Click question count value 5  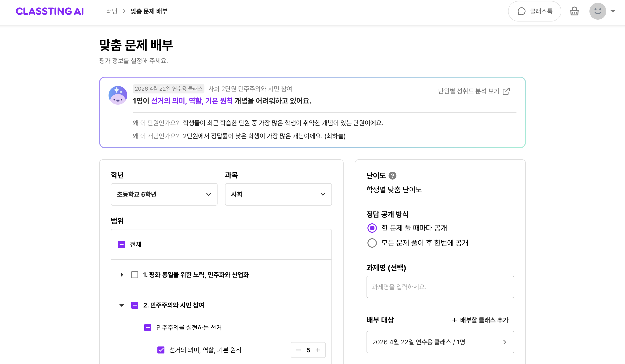tap(308, 350)
